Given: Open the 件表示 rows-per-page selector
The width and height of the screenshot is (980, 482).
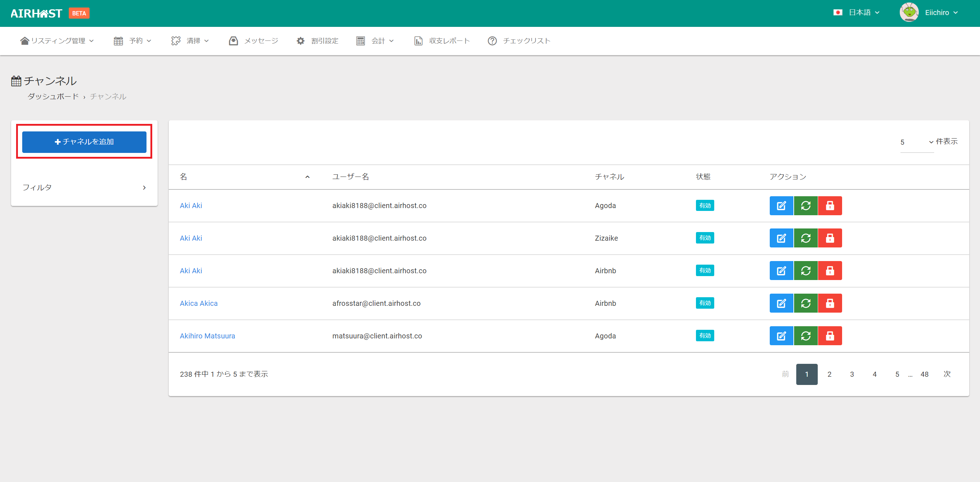Looking at the screenshot, I should click(916, 142).
